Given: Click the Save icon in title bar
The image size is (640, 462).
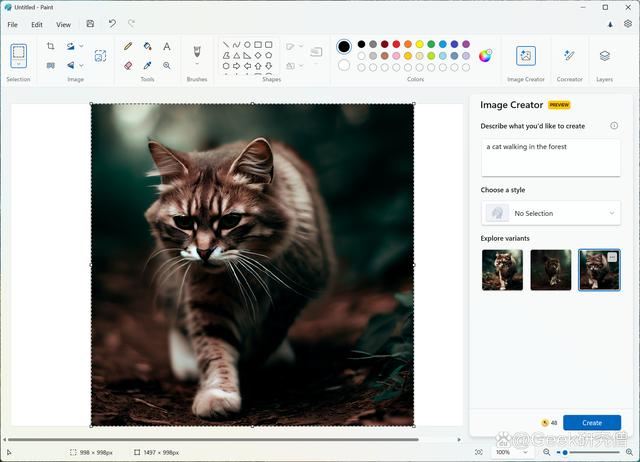Looking at the screenshot, I should 91,24.
